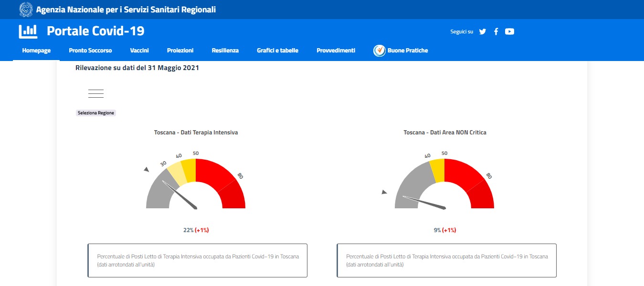Click the Agenzia Nazionale emblem icon

[26, 9]
